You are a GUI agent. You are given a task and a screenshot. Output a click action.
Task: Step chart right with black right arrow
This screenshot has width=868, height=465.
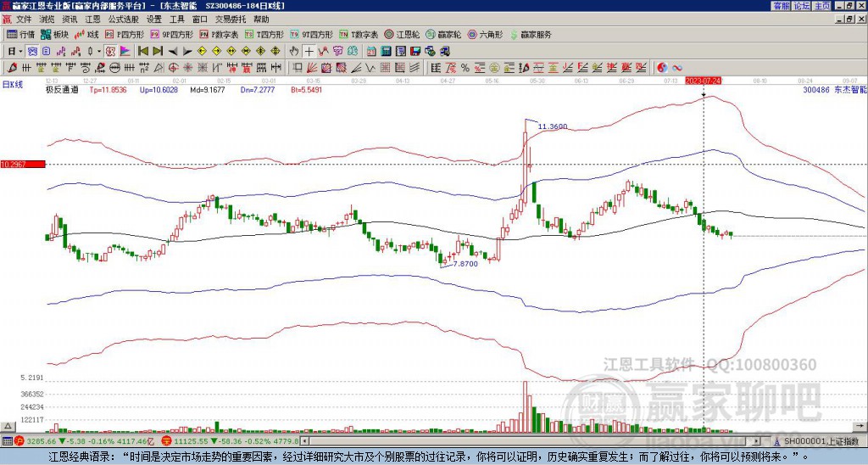click(187, 52)
